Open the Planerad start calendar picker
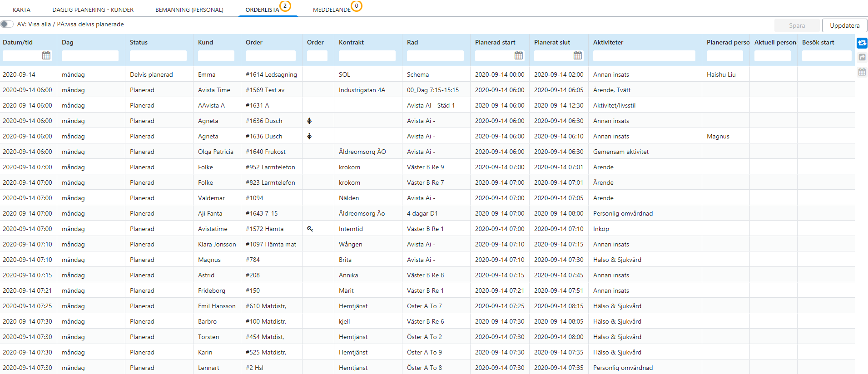The height and width of the screenshot is (374, 868). pos(519,55)
